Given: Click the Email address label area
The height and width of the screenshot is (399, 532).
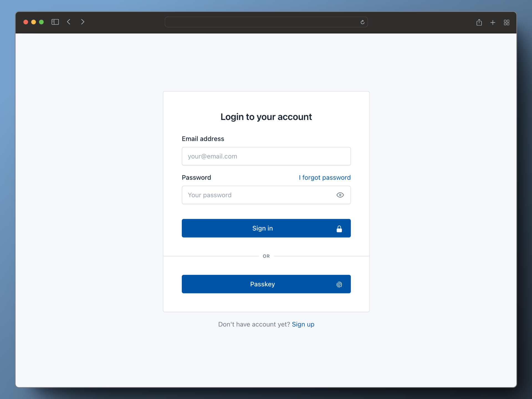Looking at the screenshot, I should point(203,139).
